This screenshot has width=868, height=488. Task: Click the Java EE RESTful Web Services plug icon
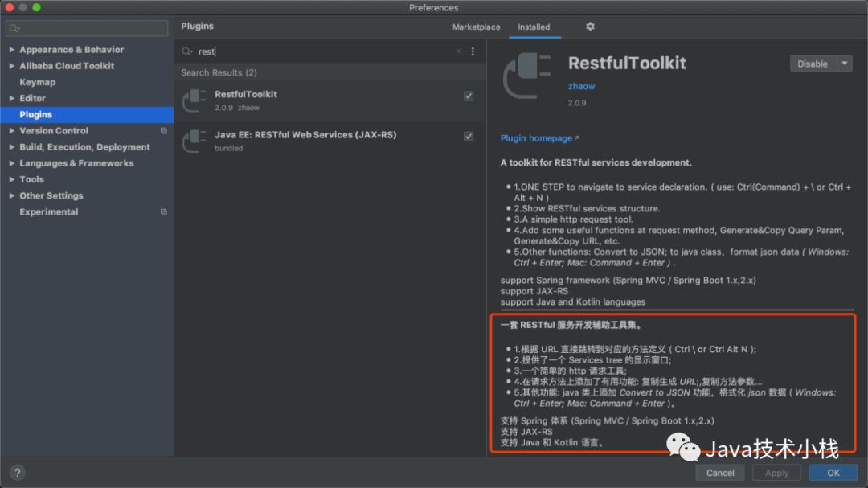click(x=194, y=141)
